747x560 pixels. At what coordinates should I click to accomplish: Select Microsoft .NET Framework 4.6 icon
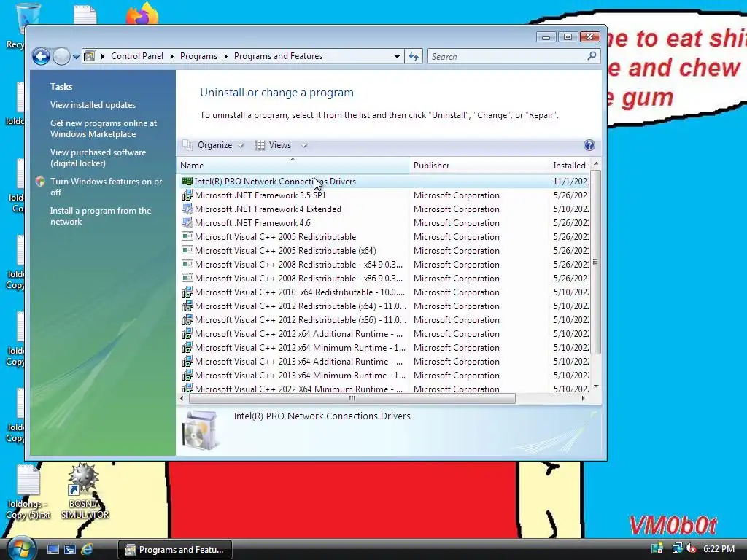pos(187,223)
